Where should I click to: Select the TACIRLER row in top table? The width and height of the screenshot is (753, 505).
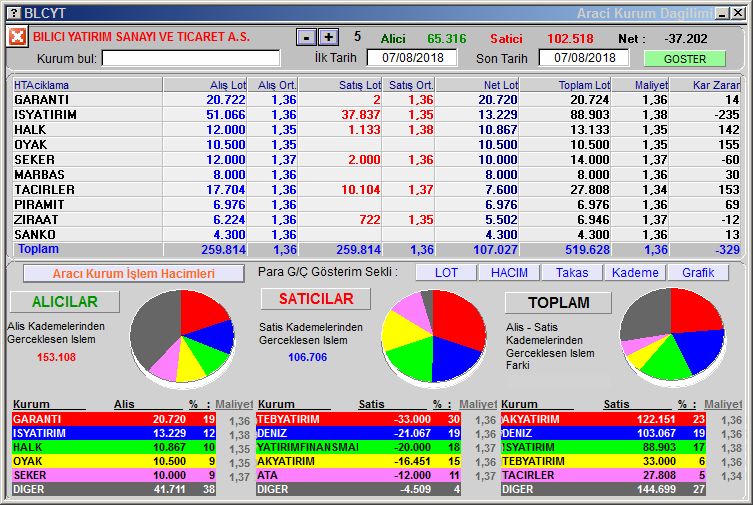click(376, 190)
